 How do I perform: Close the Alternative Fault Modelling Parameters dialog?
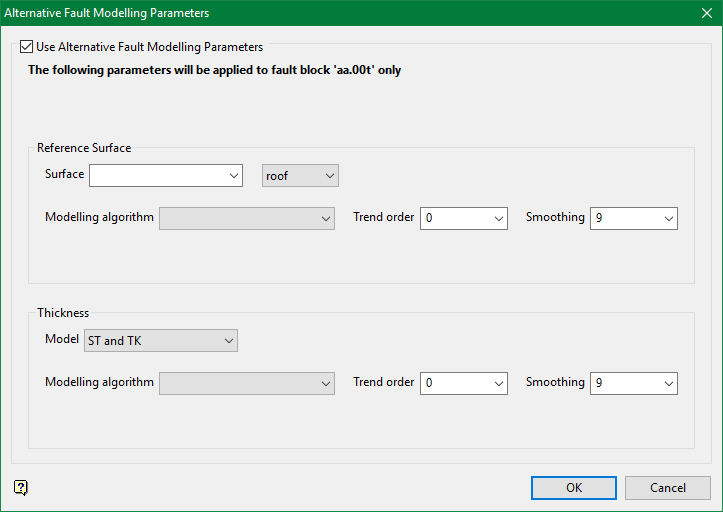(706, 13)
